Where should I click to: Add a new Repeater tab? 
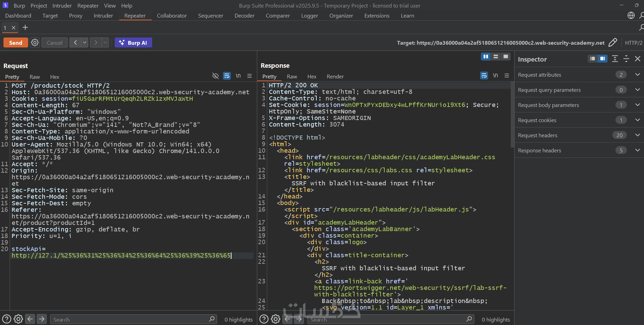(25, 28)
